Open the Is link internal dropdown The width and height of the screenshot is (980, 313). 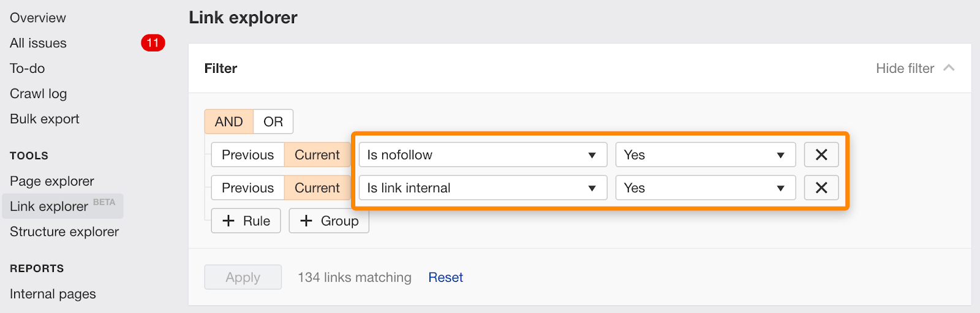click(x=483, y=188)
